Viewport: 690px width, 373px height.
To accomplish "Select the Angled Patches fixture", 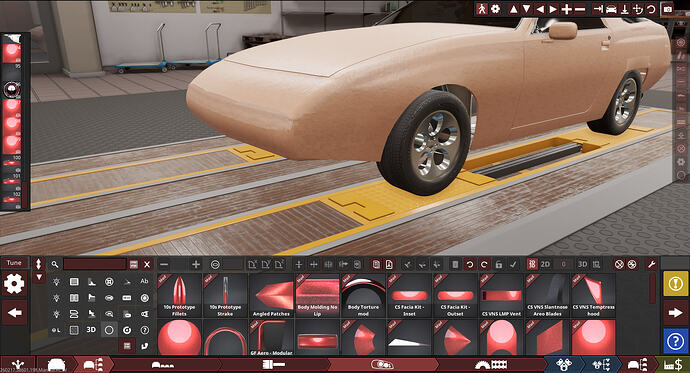I will pyautogui.click(x=271, y=295).
